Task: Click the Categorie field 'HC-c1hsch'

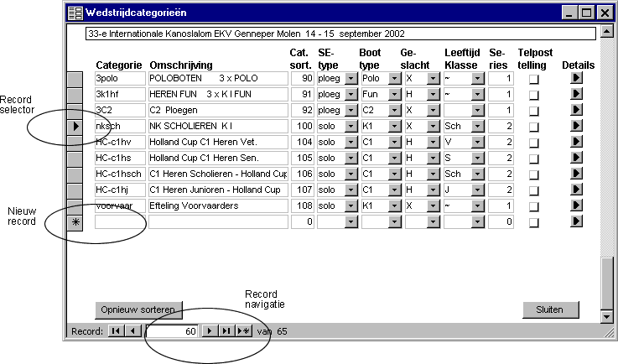Action: (x=120, y=174)
